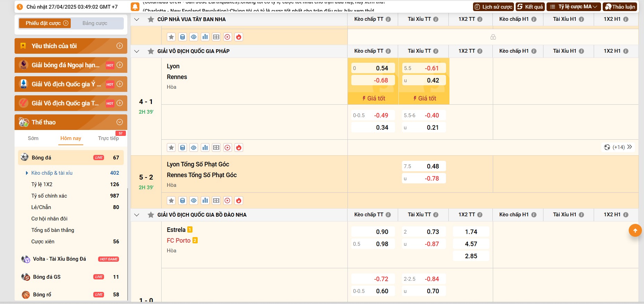Favorite the Giải Vô Địch Quốc Gia Pháp league star
Image resolution: width=644 pixels, height=304 pixels.
click(151, 51)
